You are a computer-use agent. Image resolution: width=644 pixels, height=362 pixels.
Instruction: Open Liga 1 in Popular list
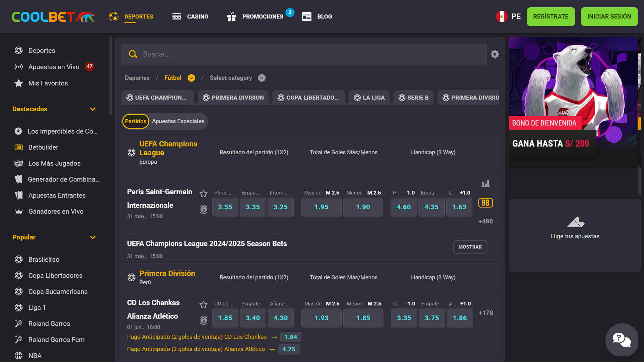[x=30, y=307]
